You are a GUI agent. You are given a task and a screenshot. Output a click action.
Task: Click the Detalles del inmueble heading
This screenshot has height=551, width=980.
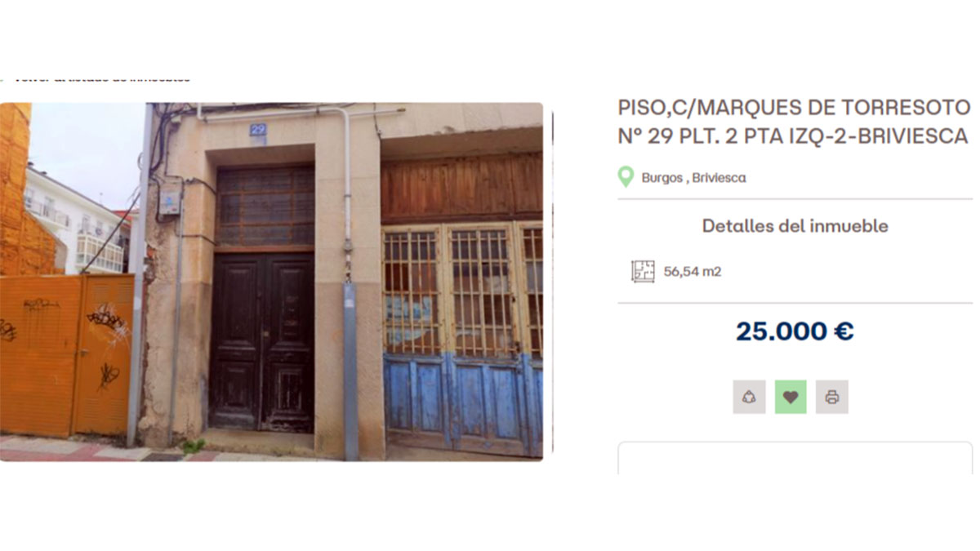point(795,226)
